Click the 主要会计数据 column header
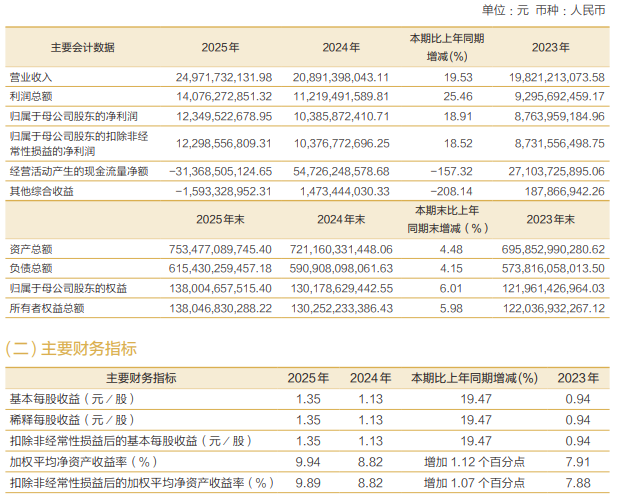 [82, 48]
